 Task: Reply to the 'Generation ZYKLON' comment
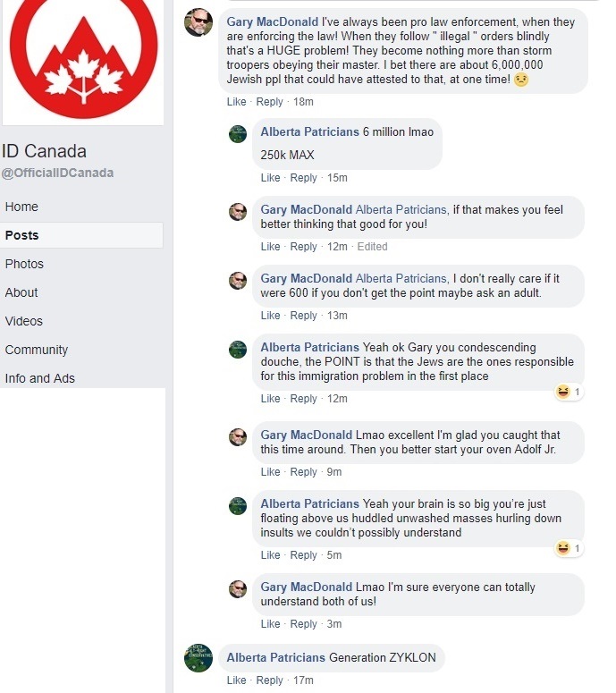[x=269, y=680]
